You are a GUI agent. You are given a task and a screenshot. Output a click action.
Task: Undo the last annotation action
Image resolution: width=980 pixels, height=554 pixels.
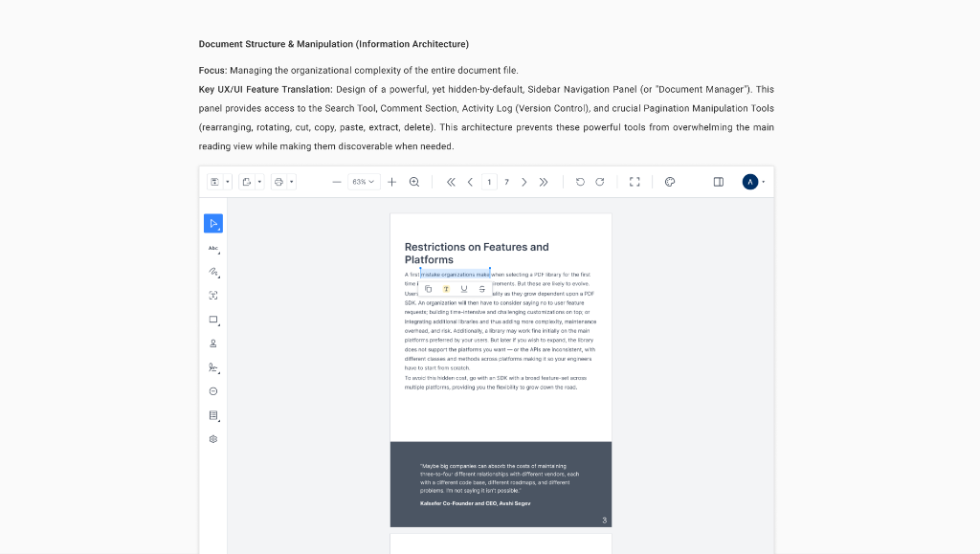tap(582, 181)
